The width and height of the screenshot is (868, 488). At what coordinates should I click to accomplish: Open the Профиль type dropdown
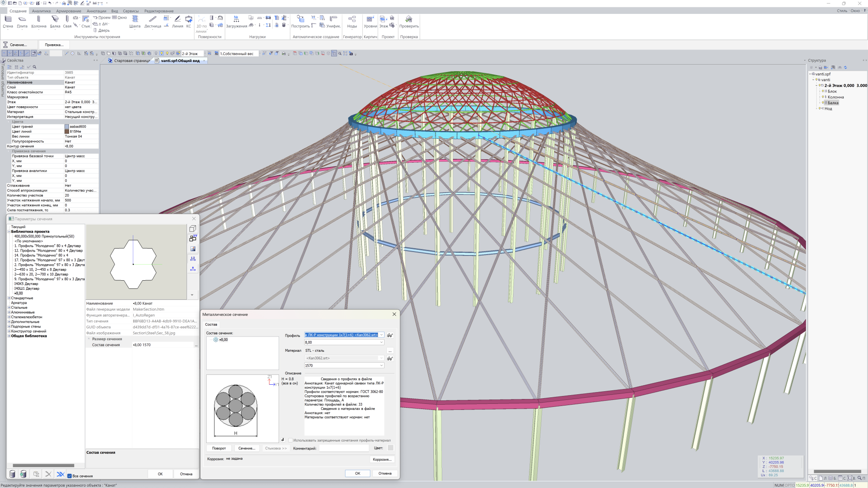[381, 335]
